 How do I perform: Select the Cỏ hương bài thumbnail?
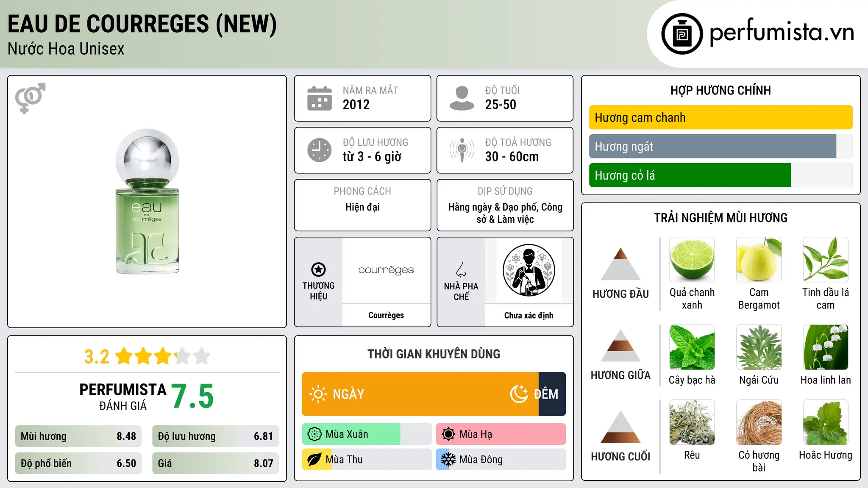pyautogui.click(x=759, y=422)
